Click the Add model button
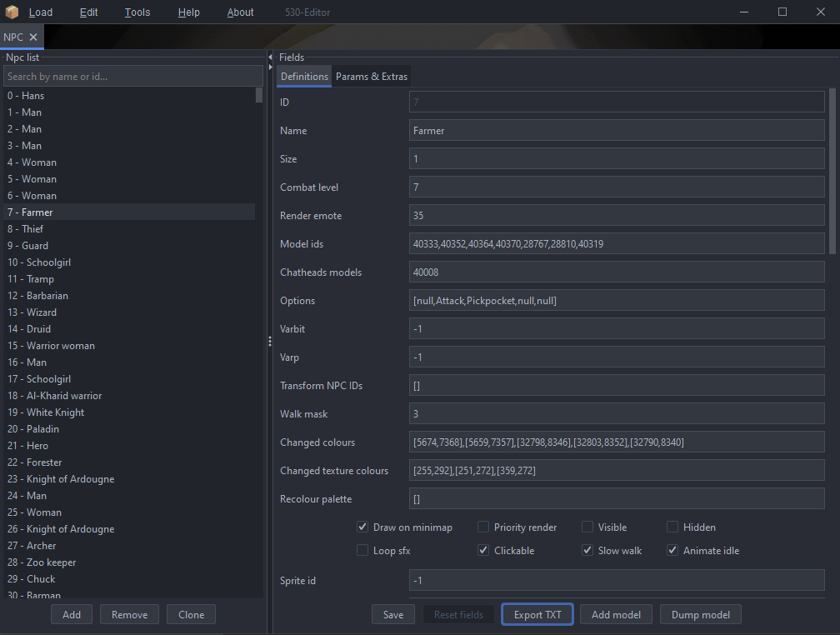Viewport: 840px width, 635px height. click(x=616, y=615)
